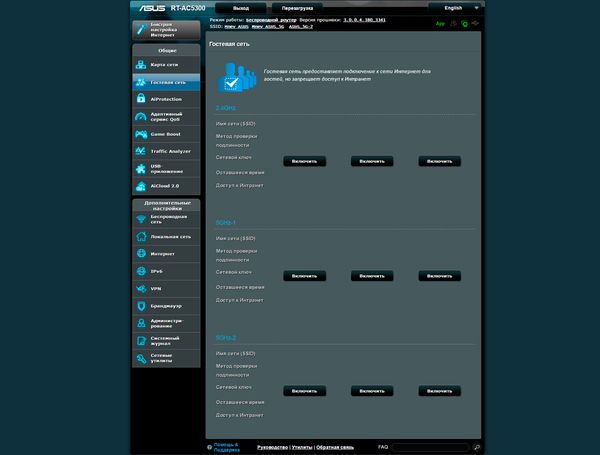Image resolution: width=600 pixels, height=455 pixels.
Task: Open AiProtection lock icon
Action: 141,99
